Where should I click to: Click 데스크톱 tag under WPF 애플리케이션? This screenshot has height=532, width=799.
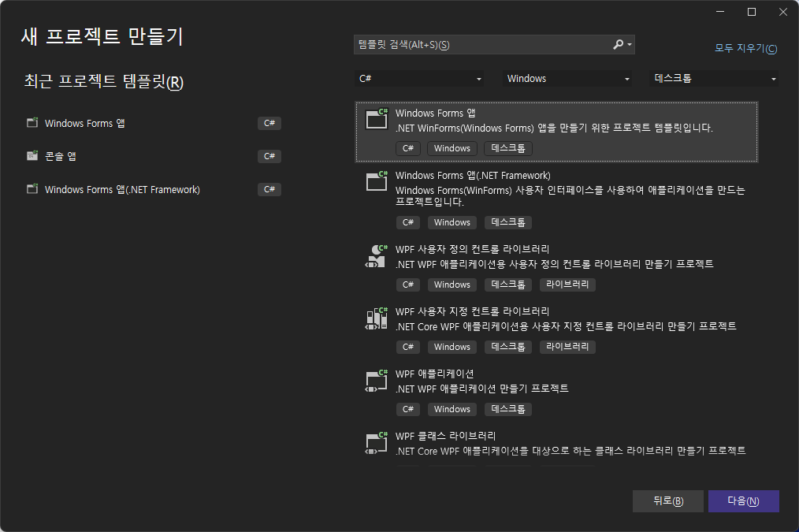(x=508, y=409)
